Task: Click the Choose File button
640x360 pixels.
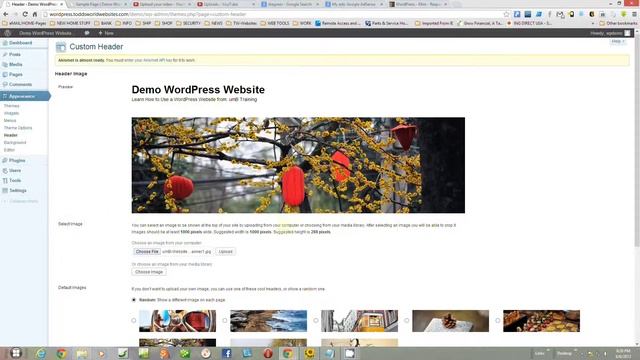Action: 147,251
